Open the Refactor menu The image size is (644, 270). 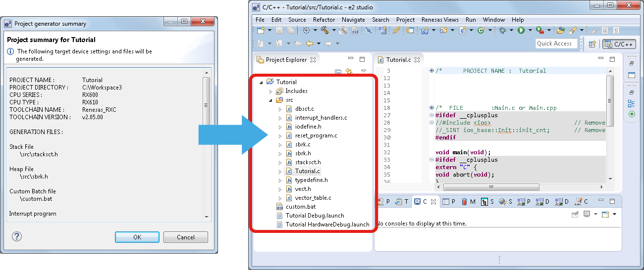click(324, 20)
